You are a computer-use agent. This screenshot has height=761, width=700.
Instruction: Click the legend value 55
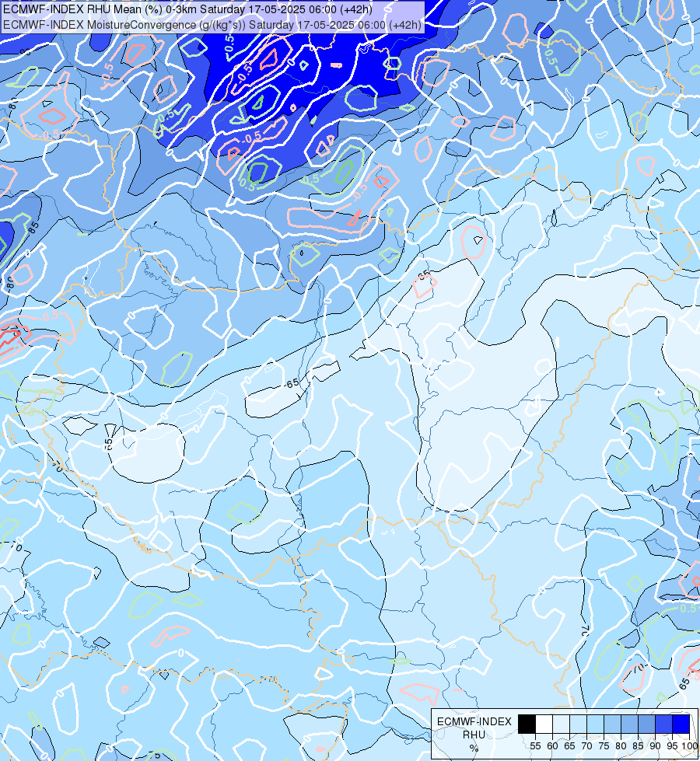click(535, 746)
